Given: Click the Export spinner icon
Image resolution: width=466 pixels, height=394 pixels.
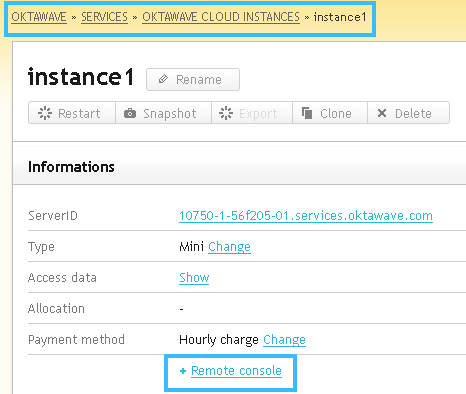Looking at the screenshot, I should click(226, 113).
